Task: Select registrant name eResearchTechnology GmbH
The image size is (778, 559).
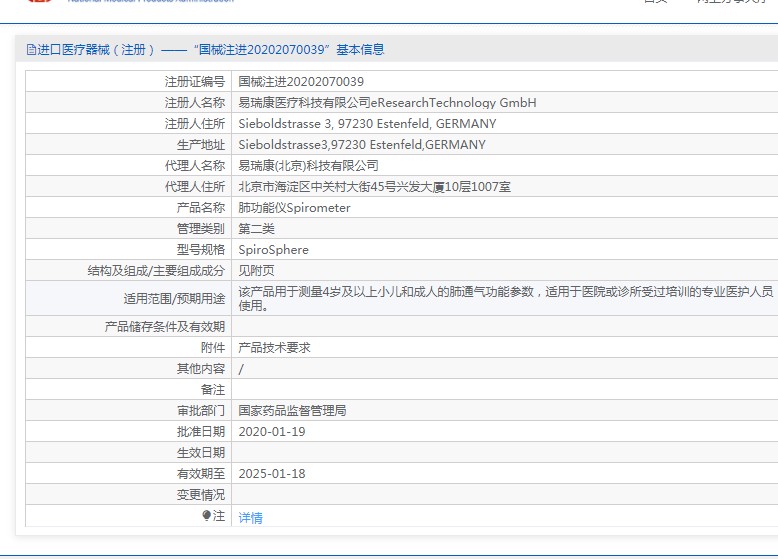Action: pos(454,103)
